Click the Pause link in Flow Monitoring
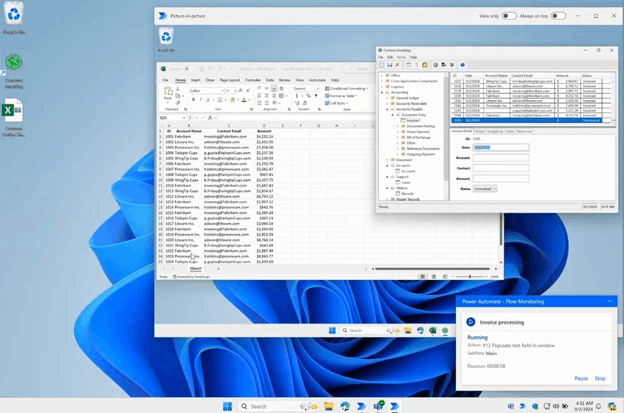Screen dimensions: 624x413 click(581, 378)
